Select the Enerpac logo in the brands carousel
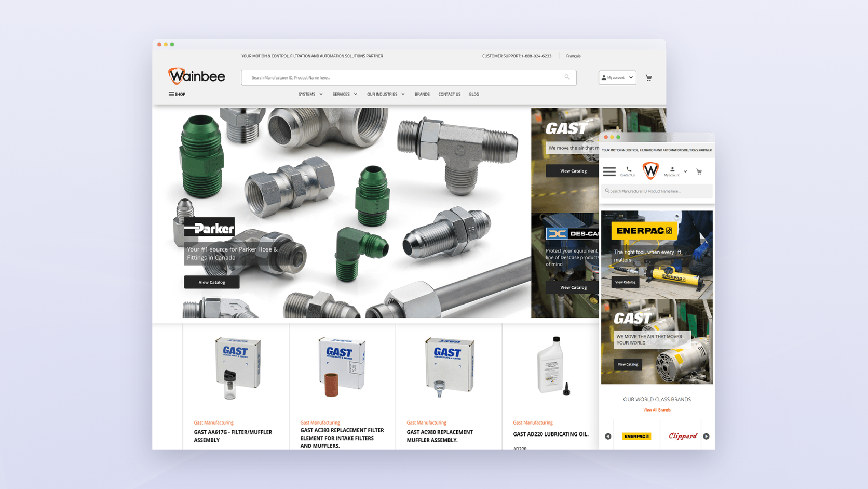 636,436
